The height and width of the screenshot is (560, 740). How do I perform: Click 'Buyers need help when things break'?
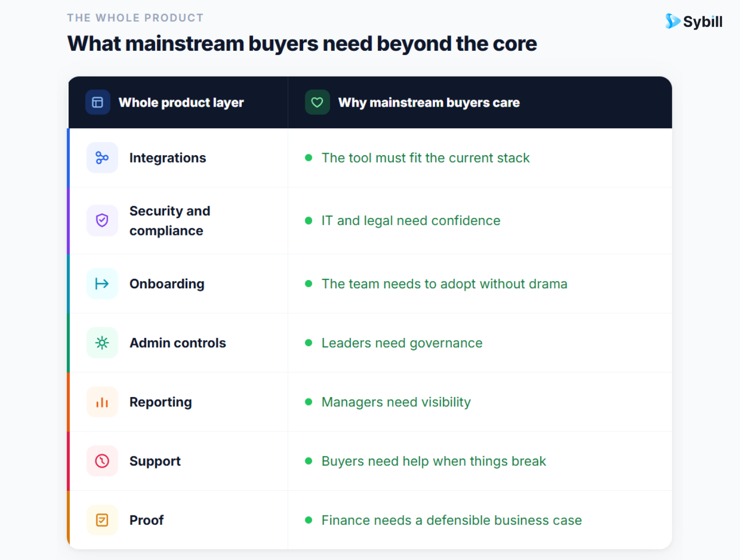(x=434, y=462)
